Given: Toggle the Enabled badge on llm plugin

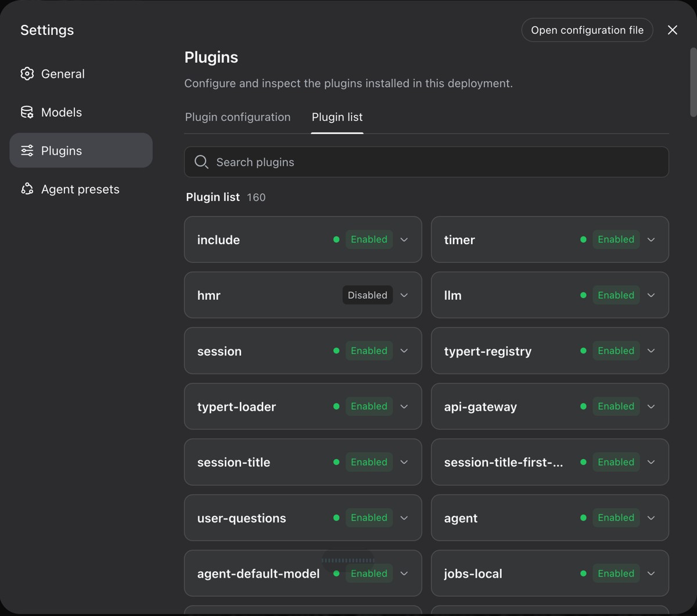Looking at the screenshot, I should point(616,295).
